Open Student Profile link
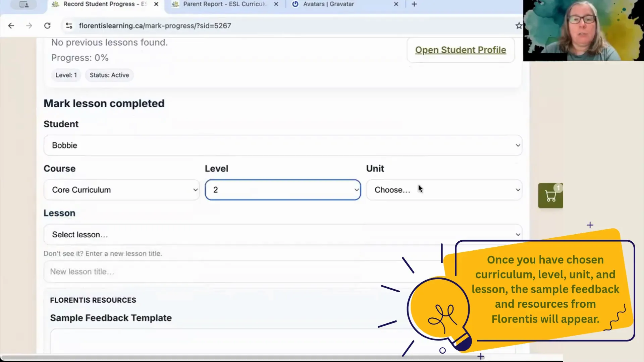Screen dimensions: 644x362 tap(461, 50)
